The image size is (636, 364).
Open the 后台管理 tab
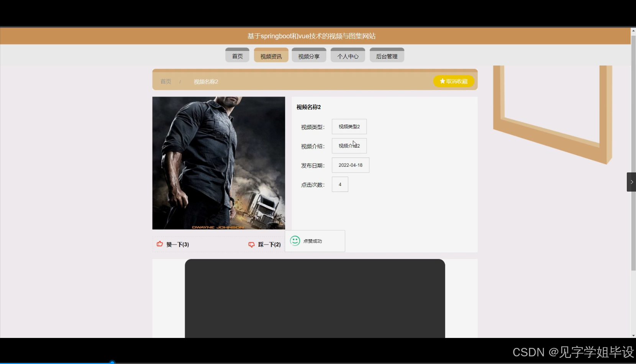point(387,55)
